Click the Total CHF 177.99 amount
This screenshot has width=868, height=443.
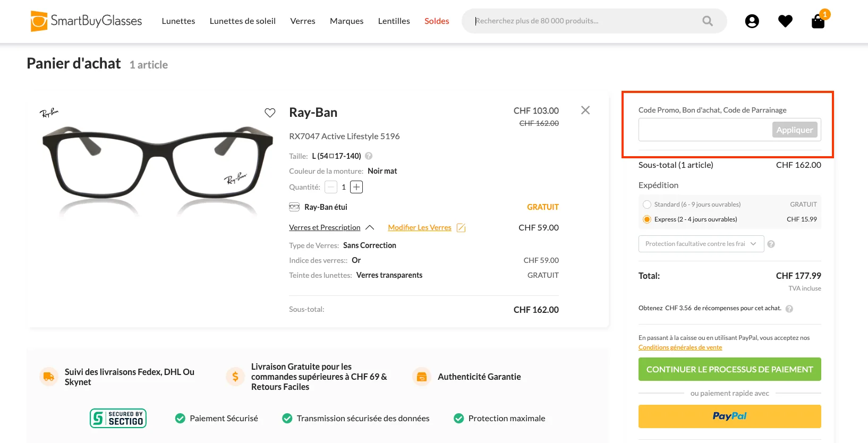[x=798, y=276]
